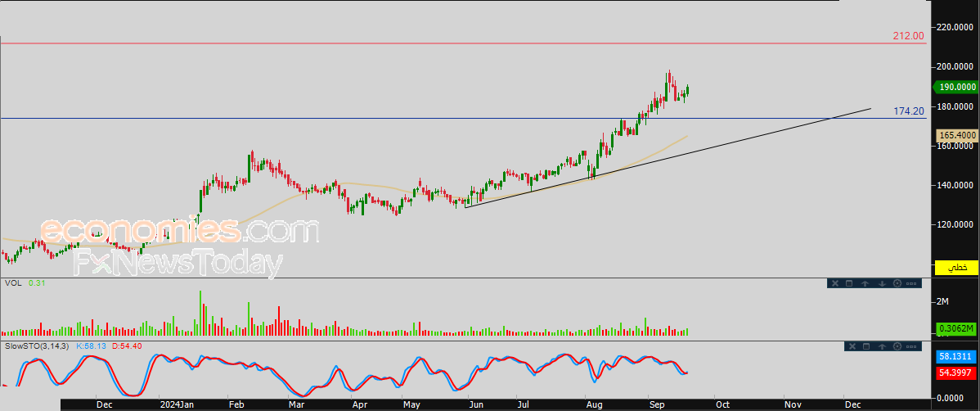Move the SlowSTO panel up

pyautogui.click(x=882, y=346)
